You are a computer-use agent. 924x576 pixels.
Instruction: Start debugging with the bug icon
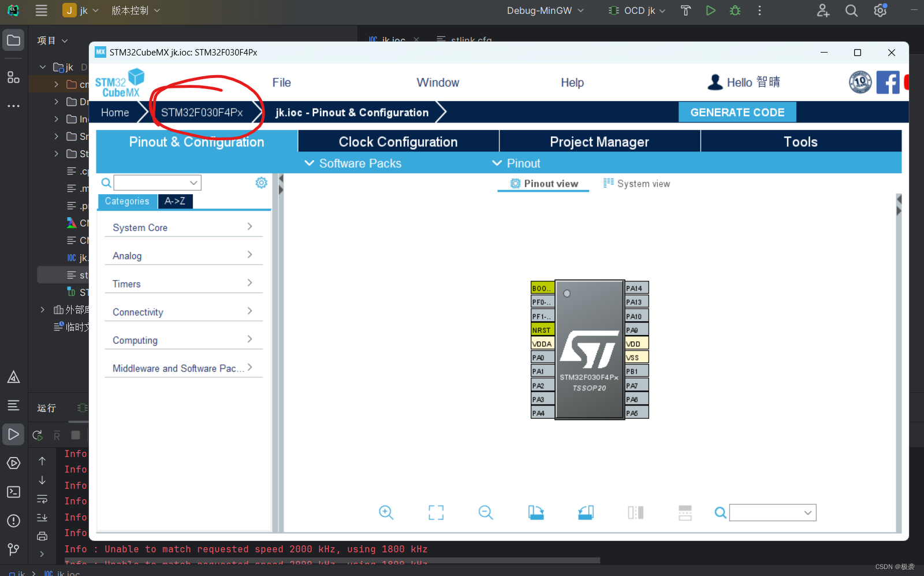pos(735,10)
